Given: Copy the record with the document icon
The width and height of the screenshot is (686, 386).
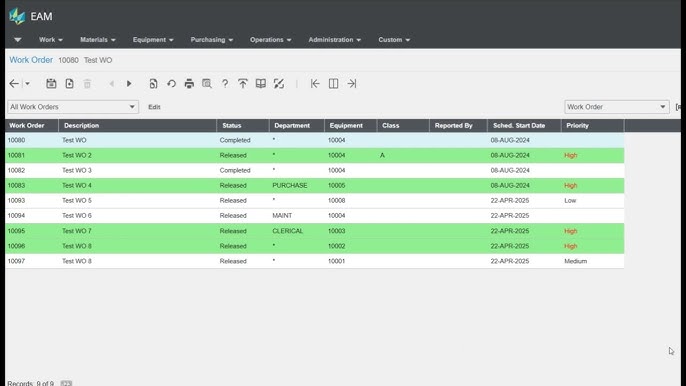Looking at the screenshot, I should coord(153,84).
